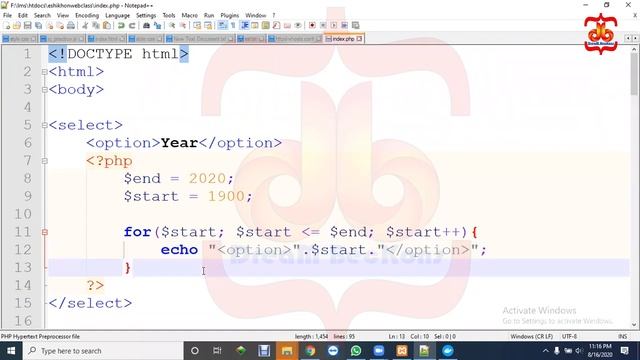This screenshot has width=640, height=360.
Task: Redo the edit with the Redo arrow
Action: click(132, 25)
